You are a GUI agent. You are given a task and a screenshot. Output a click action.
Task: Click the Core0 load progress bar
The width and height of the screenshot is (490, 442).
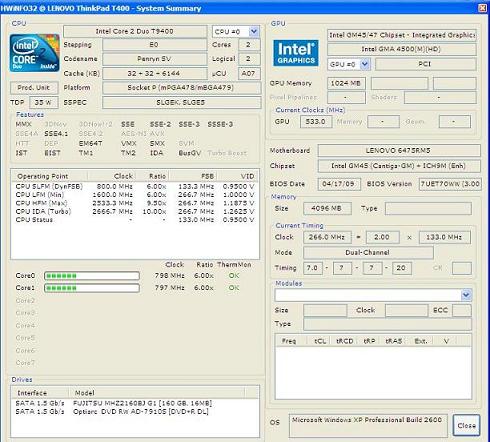92,276
